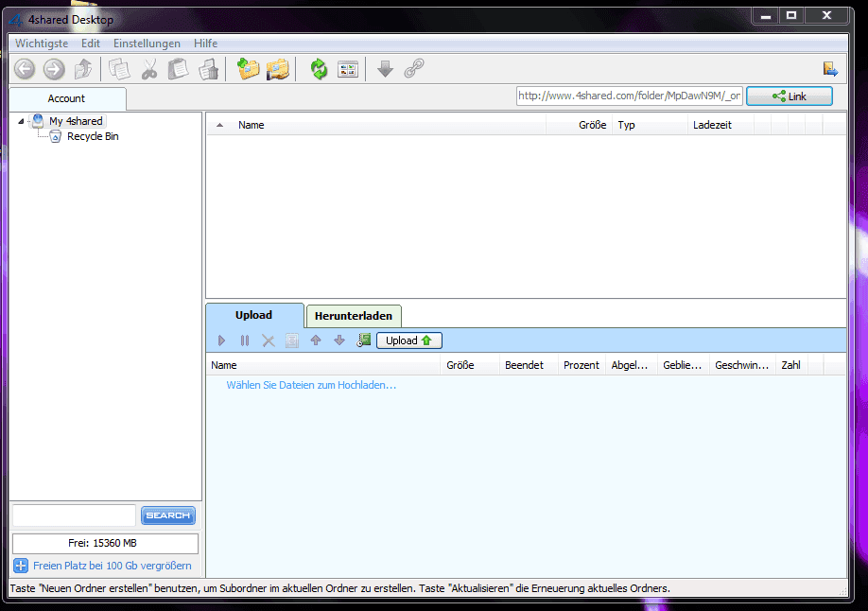Click the Share folder icon

pos(277,69)
